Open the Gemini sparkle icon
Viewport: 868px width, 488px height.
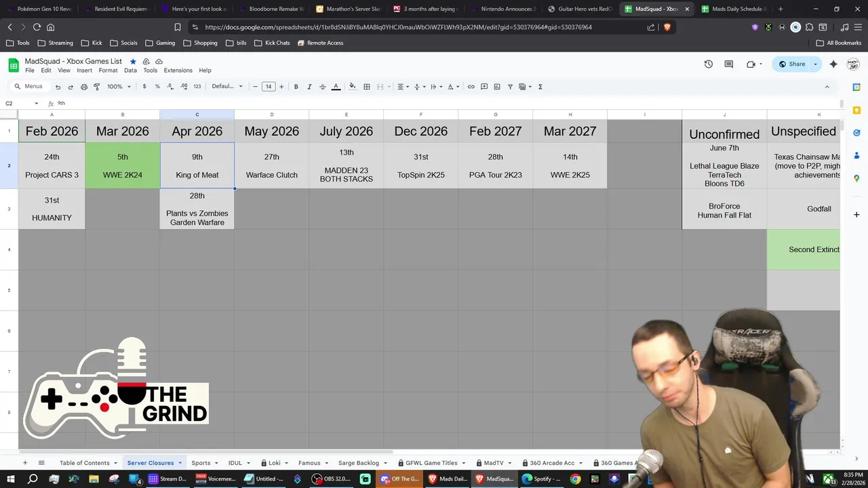[833, 64]
